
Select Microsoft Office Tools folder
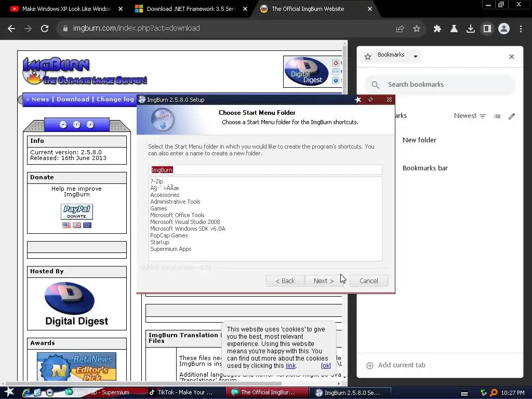(177, 216)
